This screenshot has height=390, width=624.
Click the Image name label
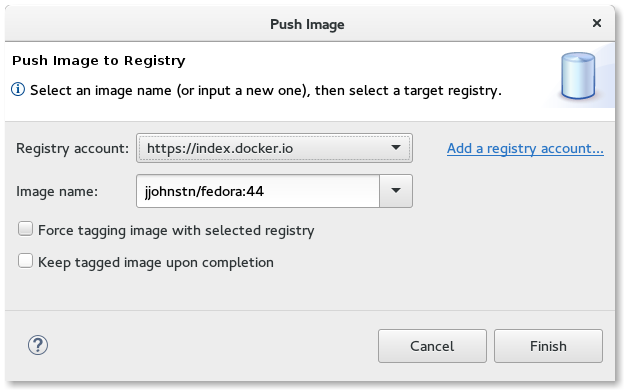click(x=57, y=191)
